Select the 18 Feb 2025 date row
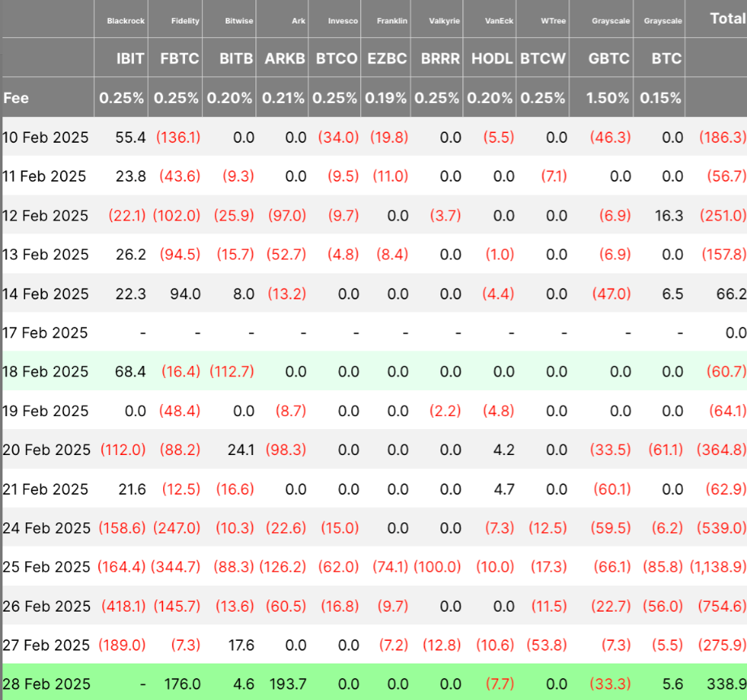This screenshot has height=700, width=747. pyautogui.click(x=373, y=371)
